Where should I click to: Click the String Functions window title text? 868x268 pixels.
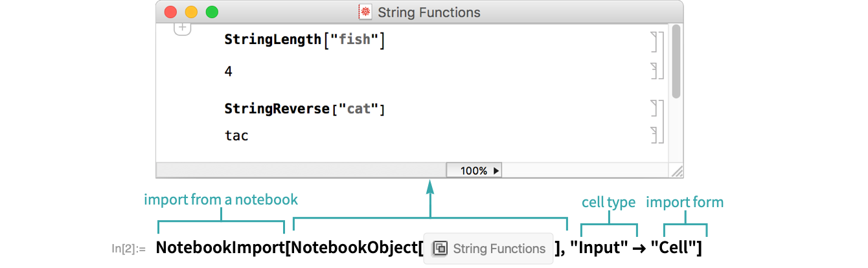[x=429, y=12]
